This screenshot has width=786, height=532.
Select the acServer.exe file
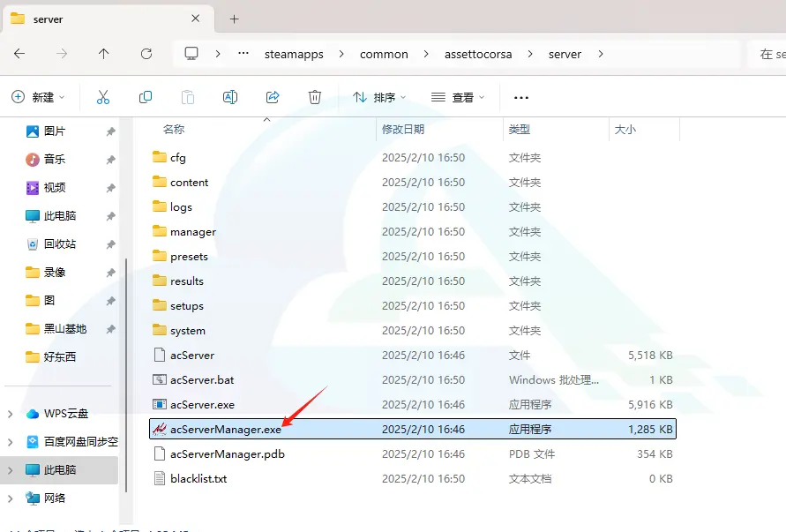(413, 404)
